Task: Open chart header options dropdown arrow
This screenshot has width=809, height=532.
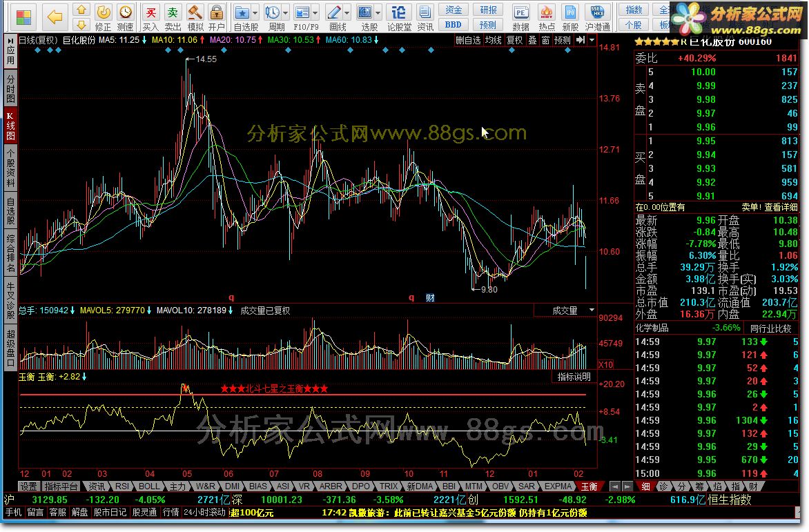Action: tap(592, 40)
